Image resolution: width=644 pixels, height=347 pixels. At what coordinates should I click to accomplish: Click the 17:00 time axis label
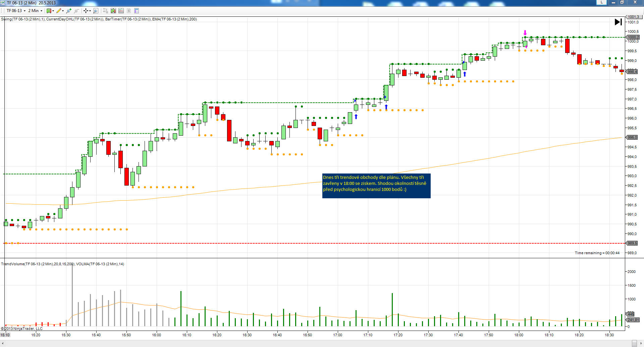338,335
